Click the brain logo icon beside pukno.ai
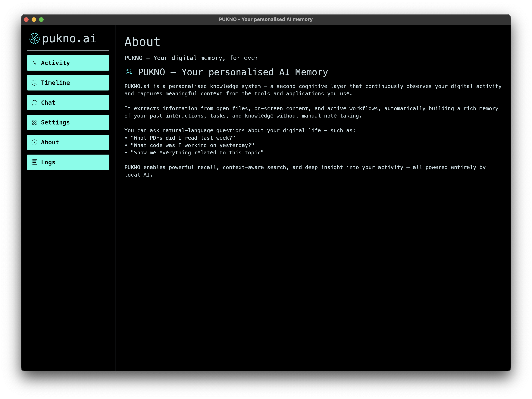 pyautogui.click(x=34, y=39)
